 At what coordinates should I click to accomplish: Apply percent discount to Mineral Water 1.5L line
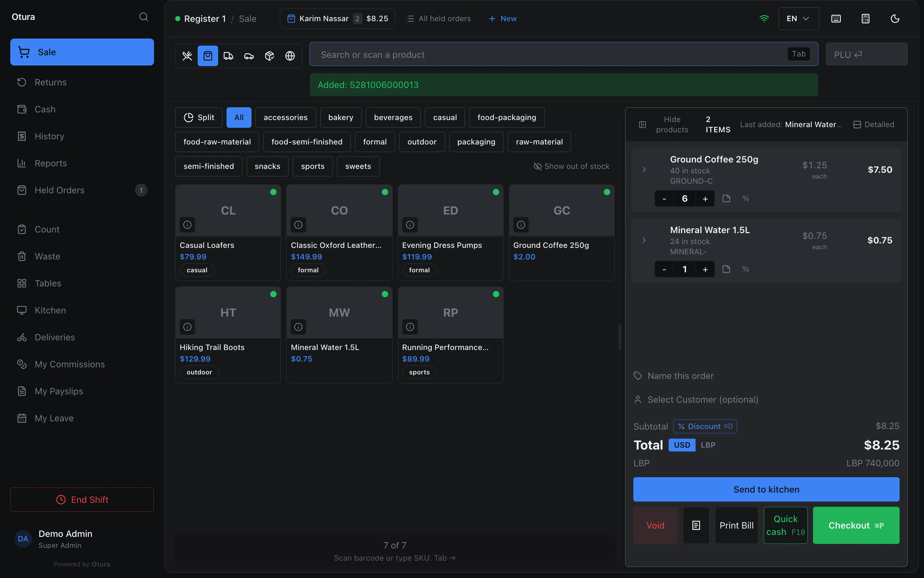tap(745, 269)
